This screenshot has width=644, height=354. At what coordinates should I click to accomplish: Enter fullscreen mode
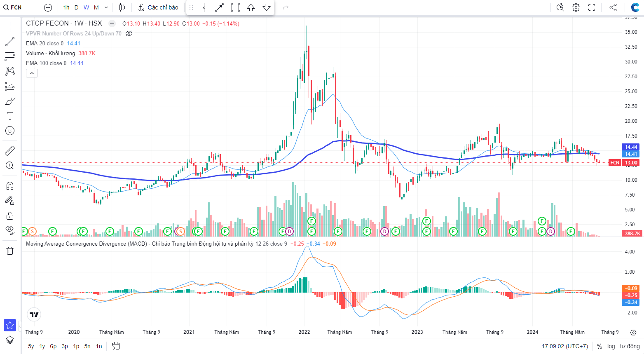[x=592, y=7]
